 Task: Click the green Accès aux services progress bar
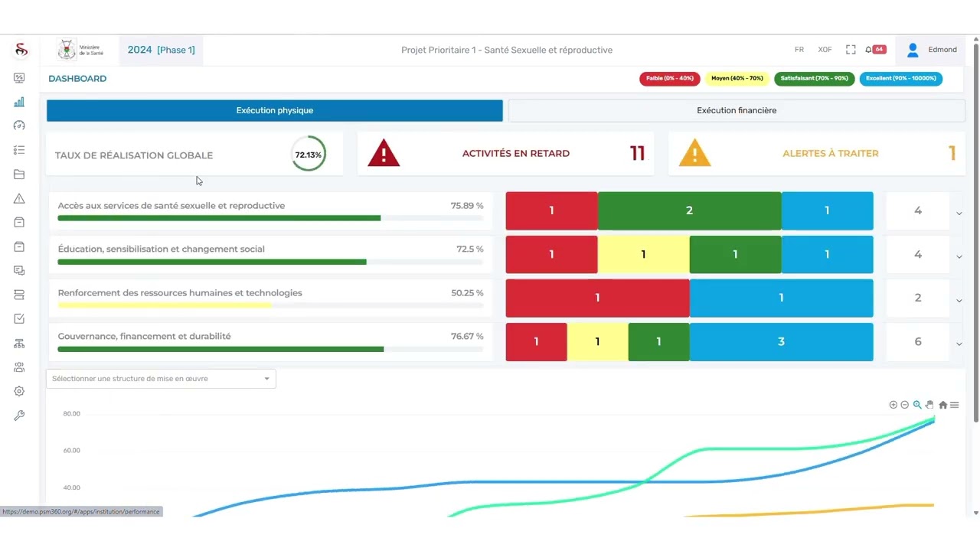219,218
